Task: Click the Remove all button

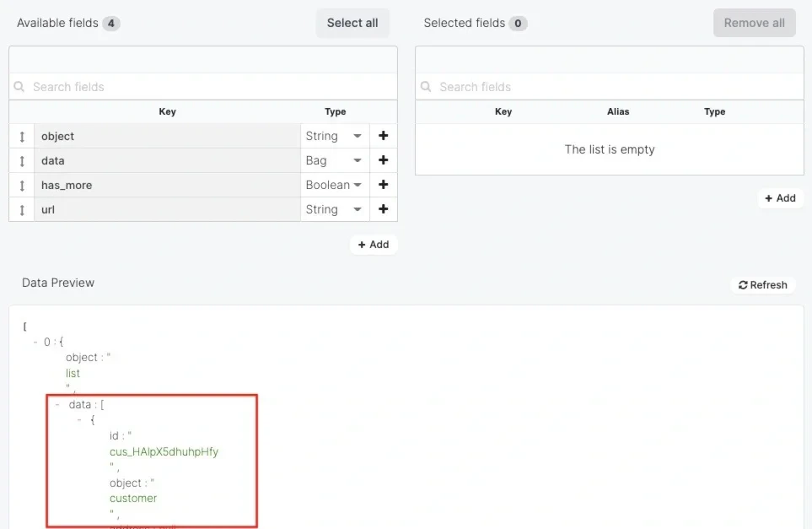Action: coord(754,23)
